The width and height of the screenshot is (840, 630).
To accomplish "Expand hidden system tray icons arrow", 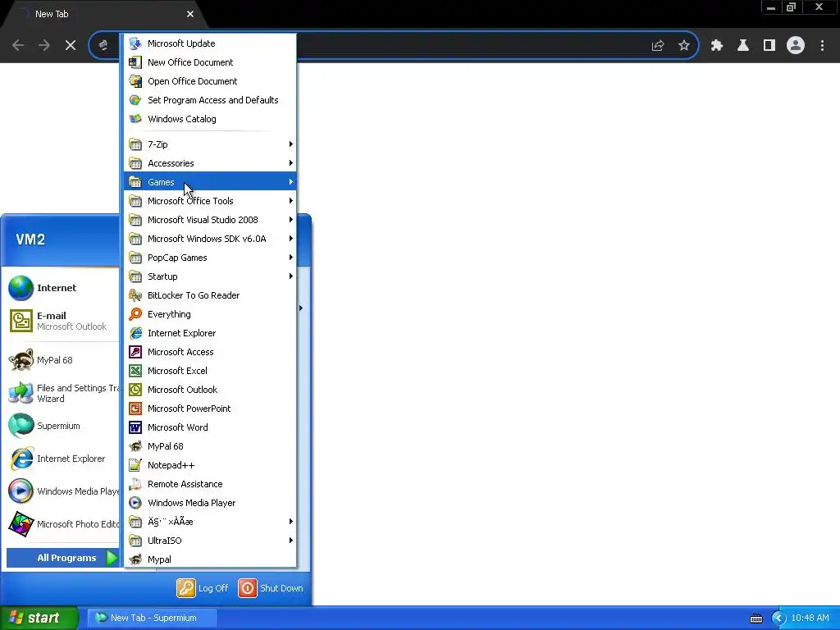I will point(778,619).
